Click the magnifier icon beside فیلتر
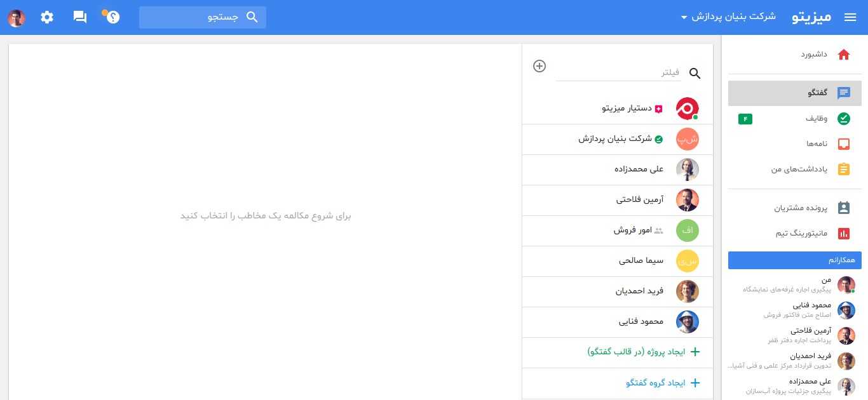 (x=695, y=74)
